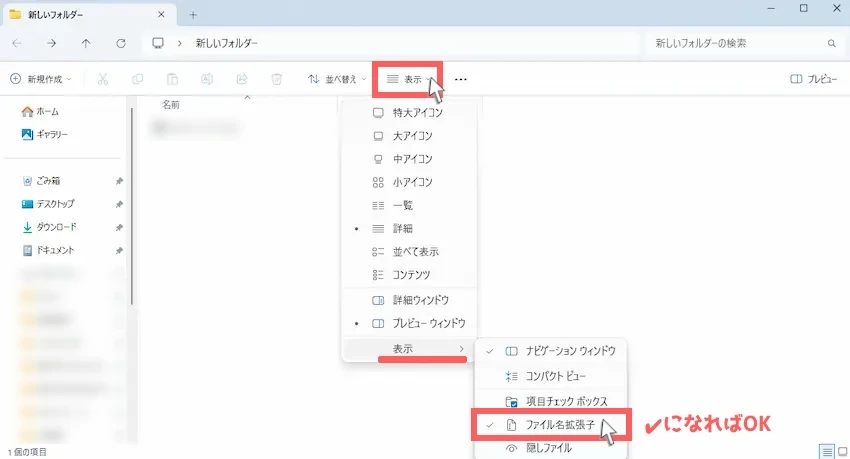
Task: Open the 並べ替え sort dropdown
Action: [x=337, y=79]
